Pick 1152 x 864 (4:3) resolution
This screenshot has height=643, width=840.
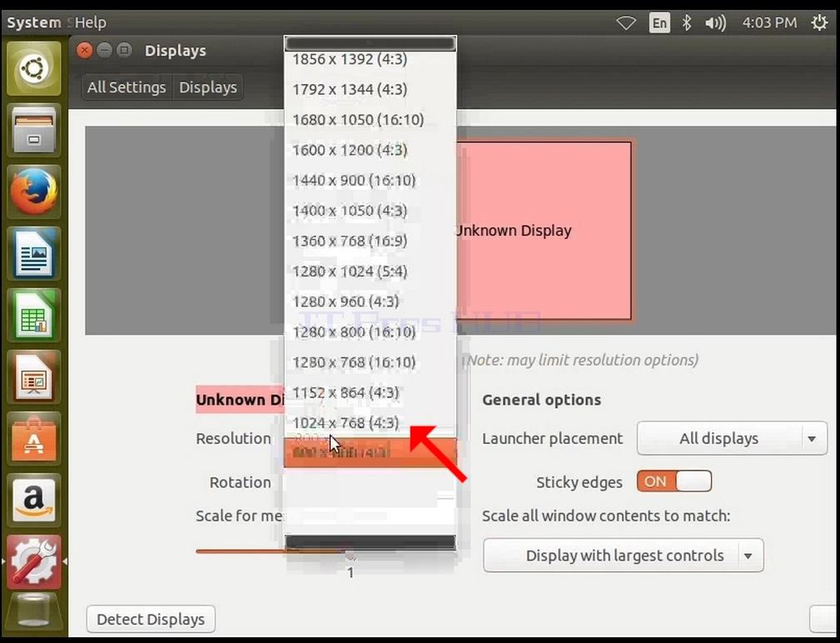[370, 392]
